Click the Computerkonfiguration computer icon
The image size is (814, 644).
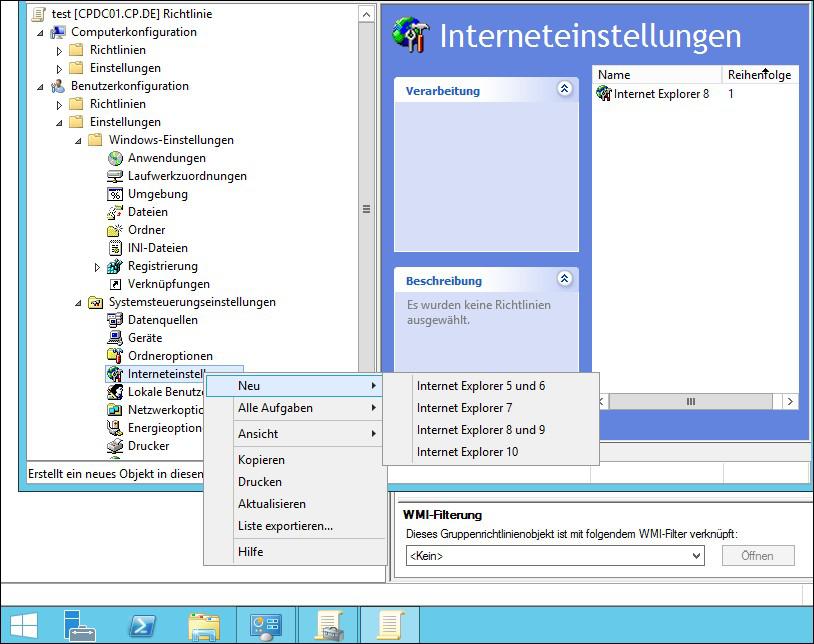tap(58, 32)
